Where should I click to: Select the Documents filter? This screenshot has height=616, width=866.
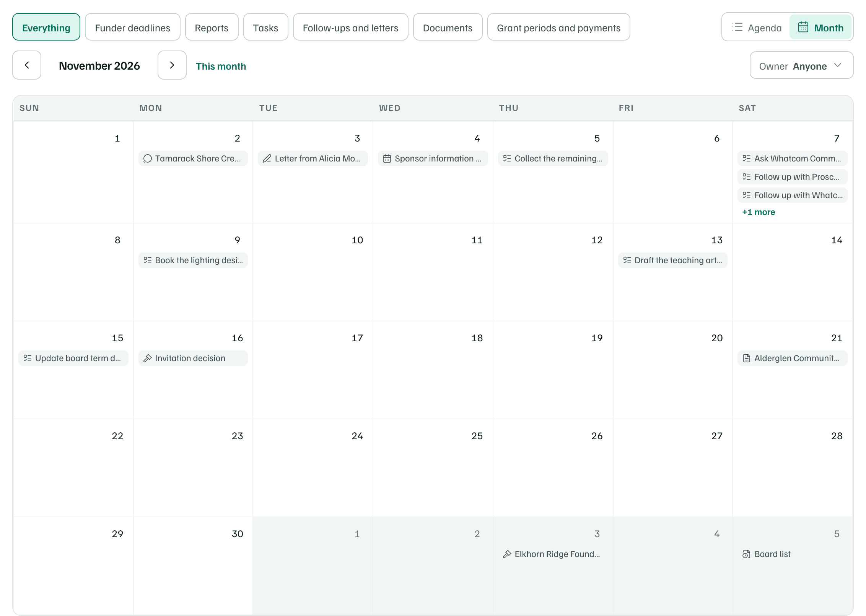(x=448, y=28)
